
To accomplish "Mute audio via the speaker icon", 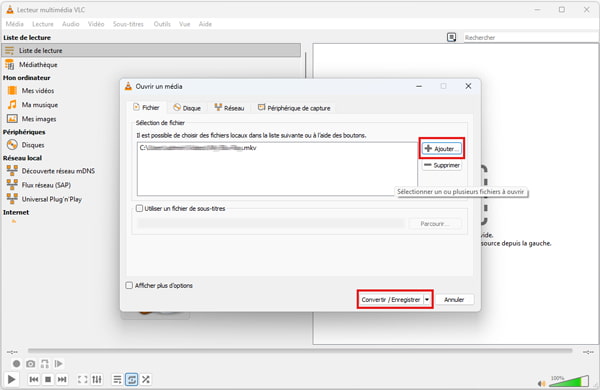I will [x=541, y=383].
